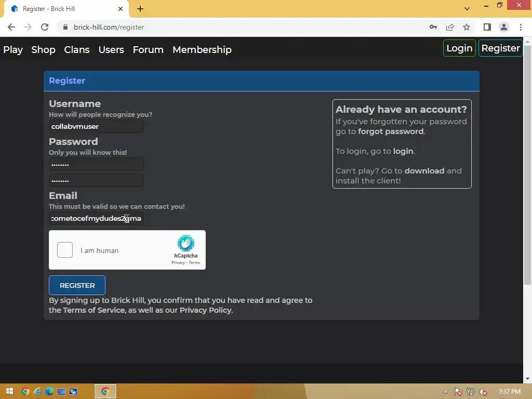Open hCaptcha Privacy link
The width and height of the screenshot is (532, 399).
click(x=178, y=262)
